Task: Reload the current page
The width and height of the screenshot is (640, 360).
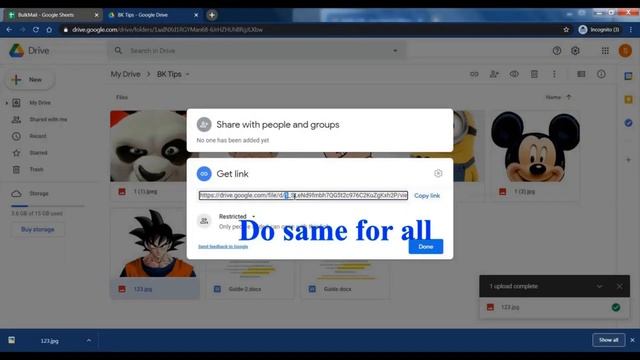Action: point(36,29)
